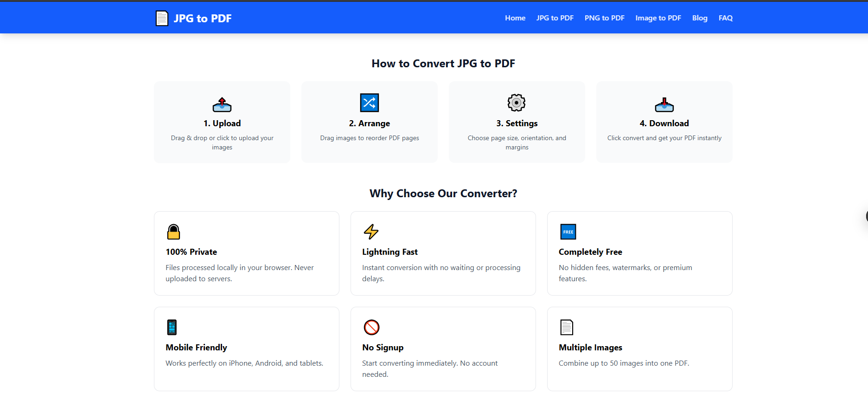Click 'How to Convert JPG to PDF' heading

[443, 64]
